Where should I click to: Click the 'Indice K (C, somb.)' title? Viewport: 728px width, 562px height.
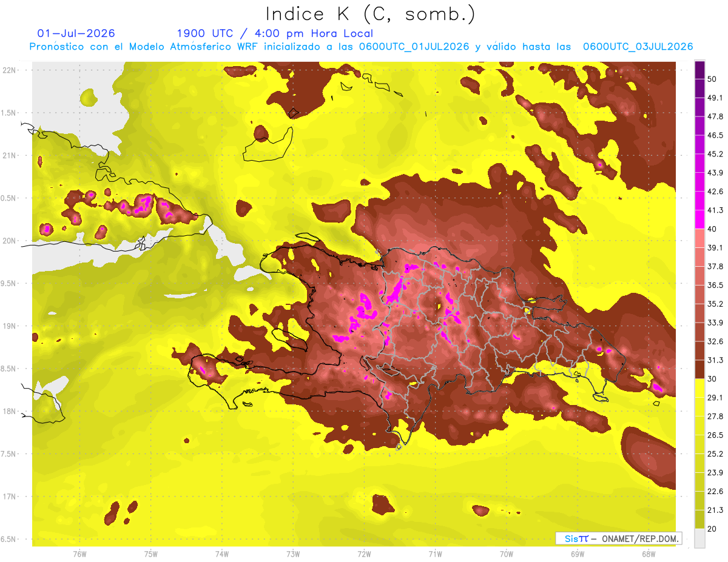(370, 14)
